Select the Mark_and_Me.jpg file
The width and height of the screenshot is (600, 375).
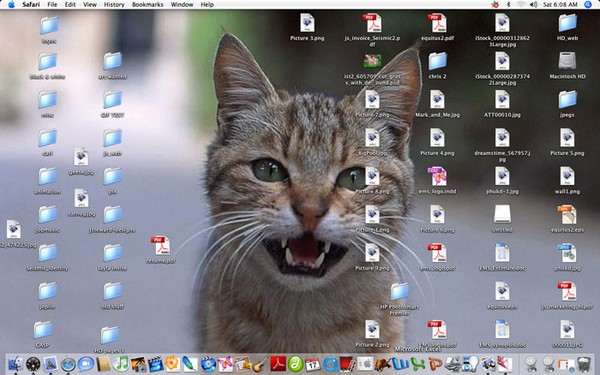pyautogui.click(x=437, y=99)
